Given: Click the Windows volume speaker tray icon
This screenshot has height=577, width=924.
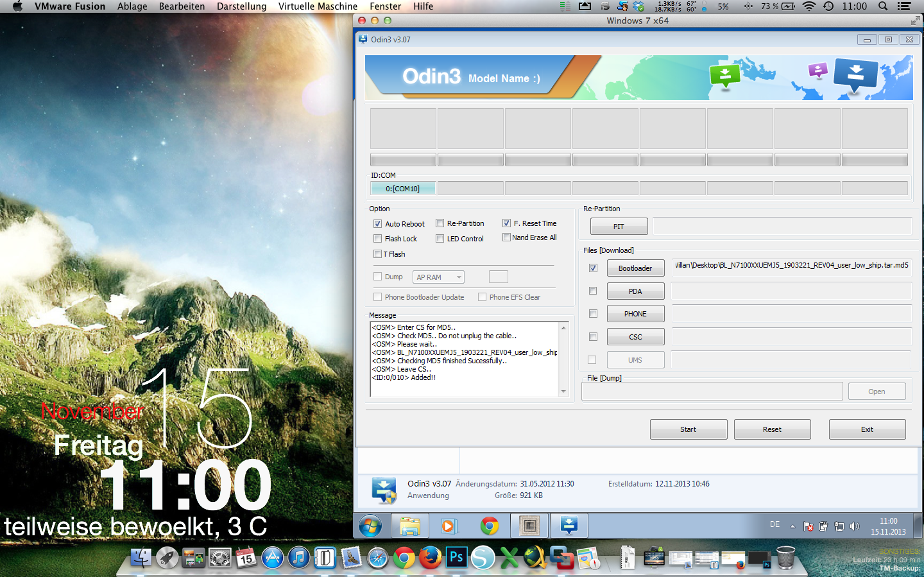Looking at the screenshot, I should 855,526.
